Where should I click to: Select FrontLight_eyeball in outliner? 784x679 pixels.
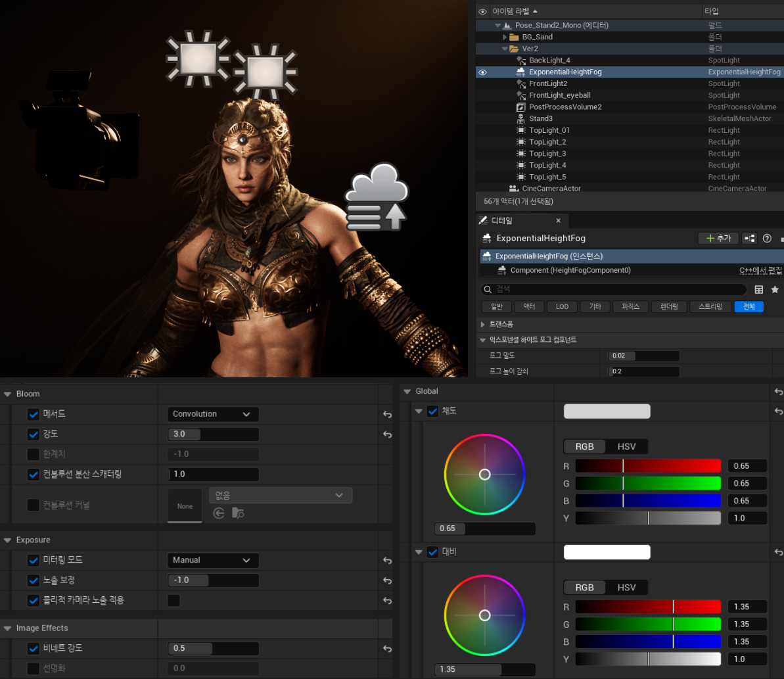coord(559,95)
